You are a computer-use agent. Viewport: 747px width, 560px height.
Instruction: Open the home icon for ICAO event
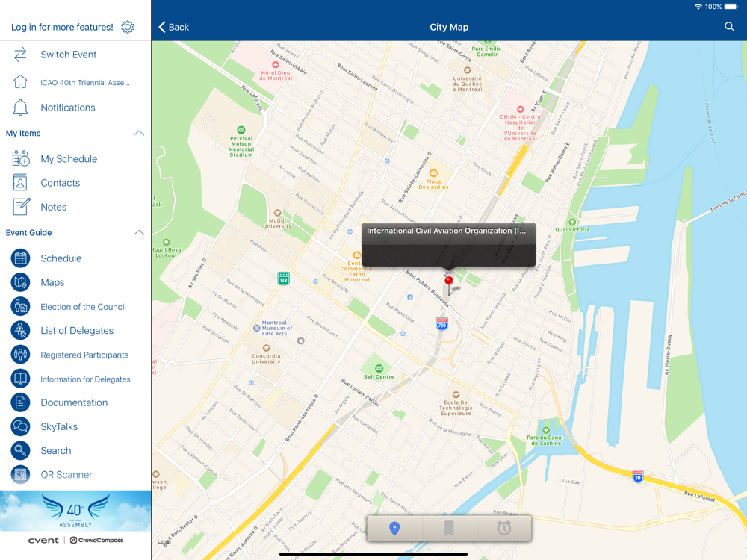click(x=20, y=82)
